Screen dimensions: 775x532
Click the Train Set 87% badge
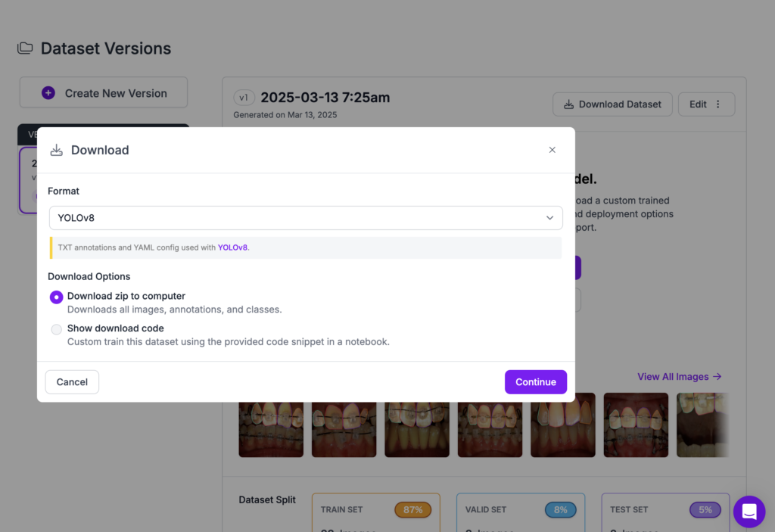(412, 510)
